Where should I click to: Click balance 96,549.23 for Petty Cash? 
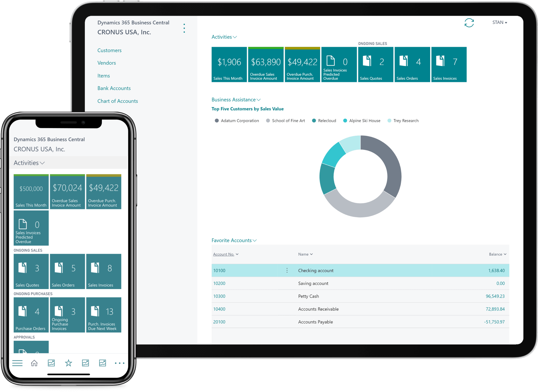point(495,296)
